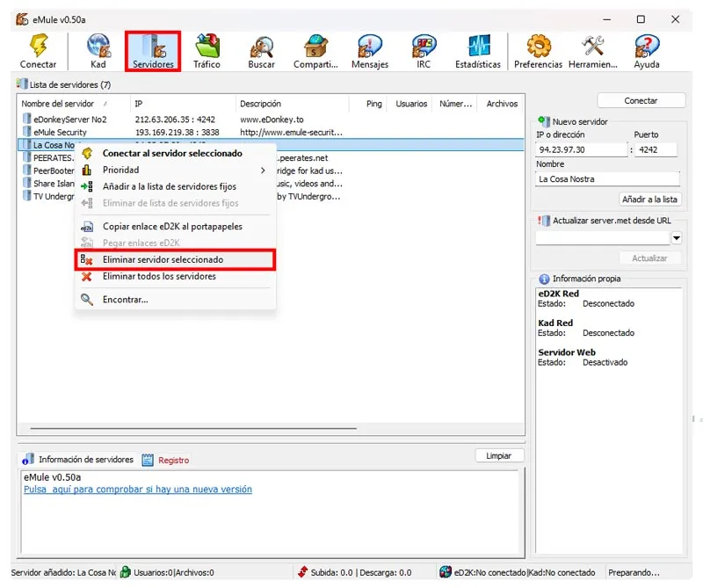Image resolution: width=703 pixels, height=588 pixels.
Task: Open the IRC chat icon
Action: [424, 46]
